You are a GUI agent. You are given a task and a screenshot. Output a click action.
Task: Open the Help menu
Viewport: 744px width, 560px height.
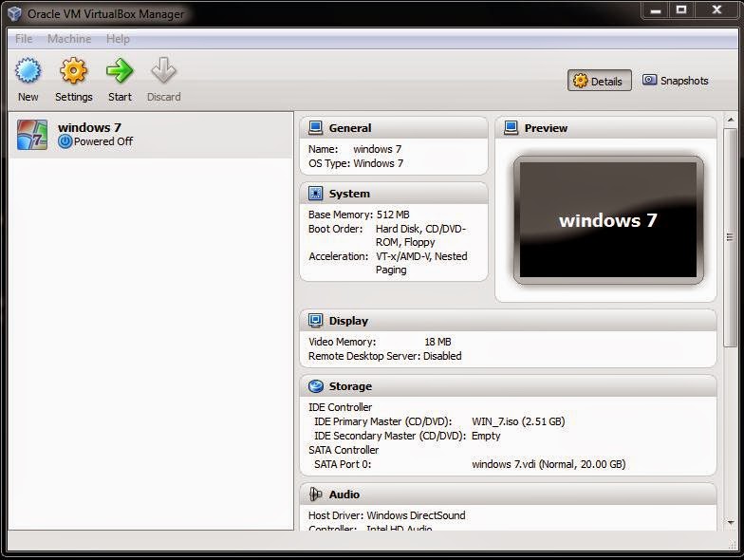[118, 38]
